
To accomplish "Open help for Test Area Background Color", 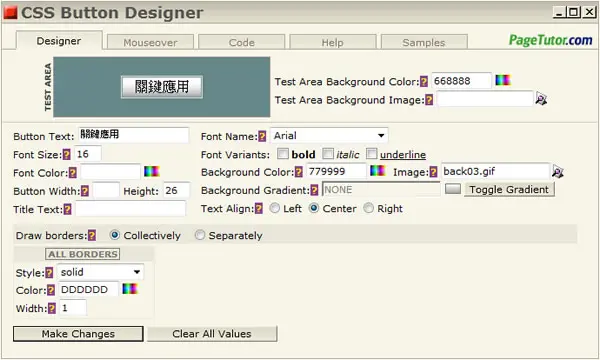I will point(424,81).
